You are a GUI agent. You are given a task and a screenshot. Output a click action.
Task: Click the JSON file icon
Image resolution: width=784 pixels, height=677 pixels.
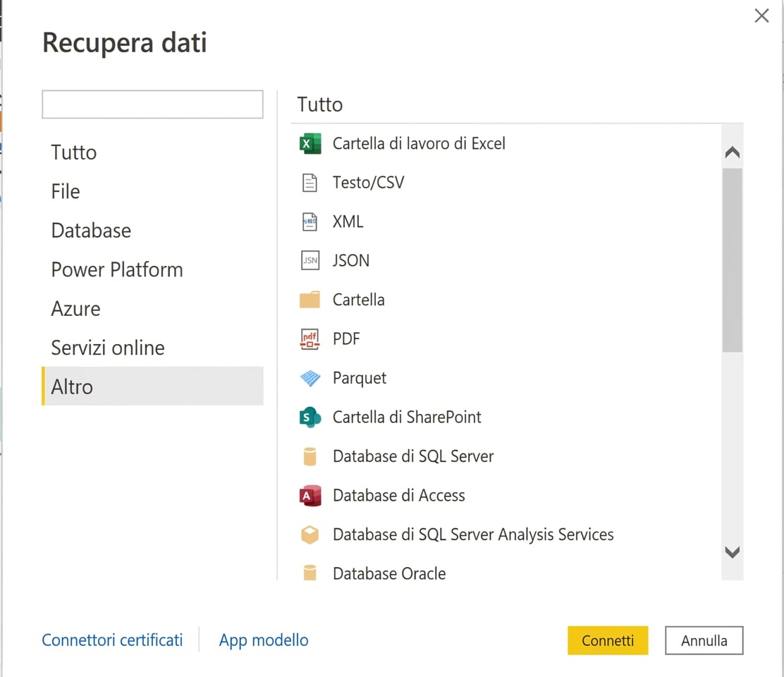click(310, 260)
